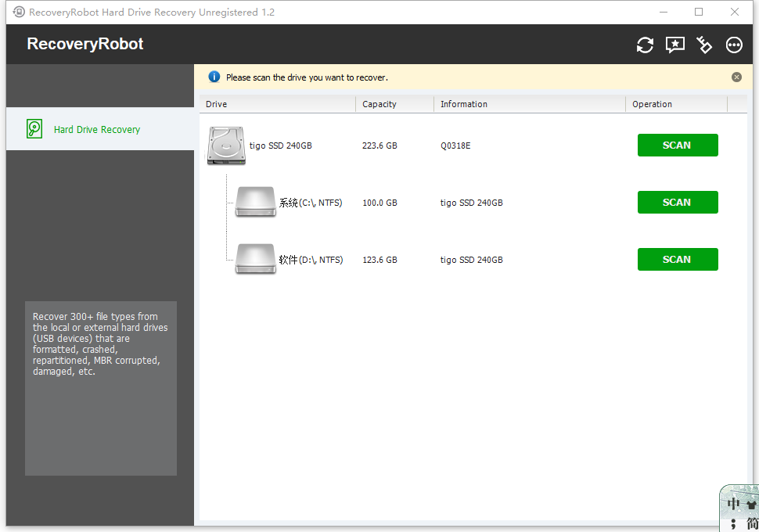The height and width of the screenshot is (532, 759).
Task: Select the D: partition drive icon
Action: click(x=256, y=259)
